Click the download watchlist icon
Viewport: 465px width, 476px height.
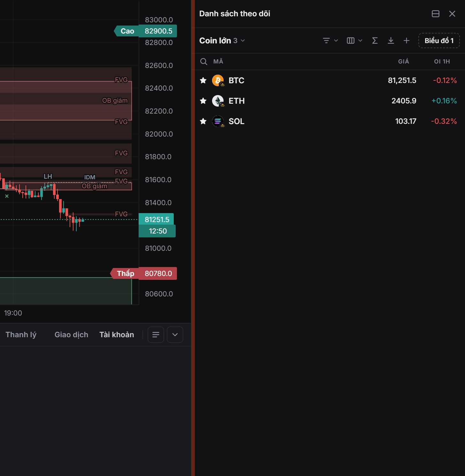391,41
